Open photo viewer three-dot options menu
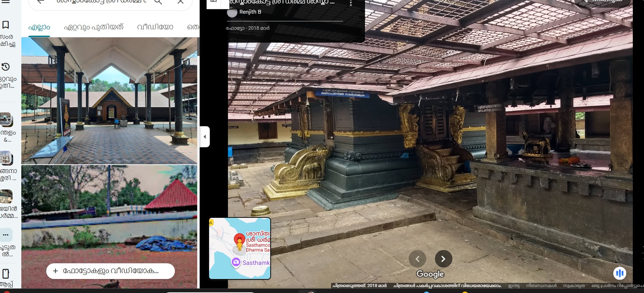Viewport: 644px width, 293px height. point(351,3)
